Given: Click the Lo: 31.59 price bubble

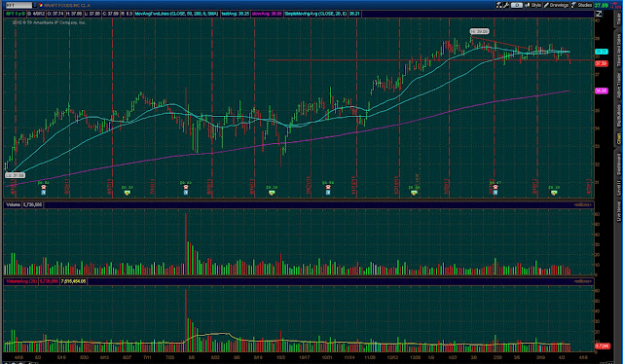Looking at the screenshot, I should pos(16,175).
